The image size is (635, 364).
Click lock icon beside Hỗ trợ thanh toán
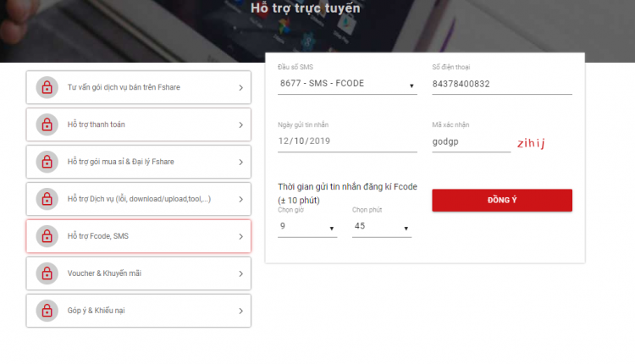click(x=47, y=124)
